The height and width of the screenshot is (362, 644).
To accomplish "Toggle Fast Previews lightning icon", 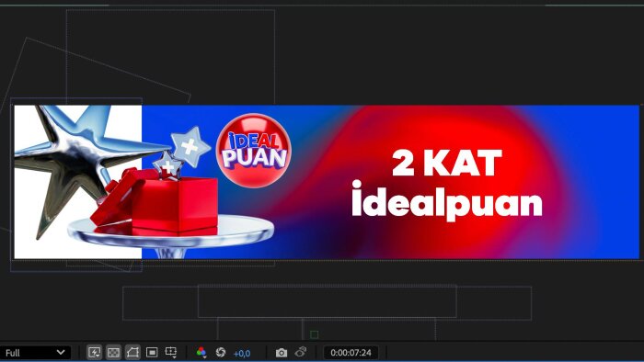I will coord(94,353).
